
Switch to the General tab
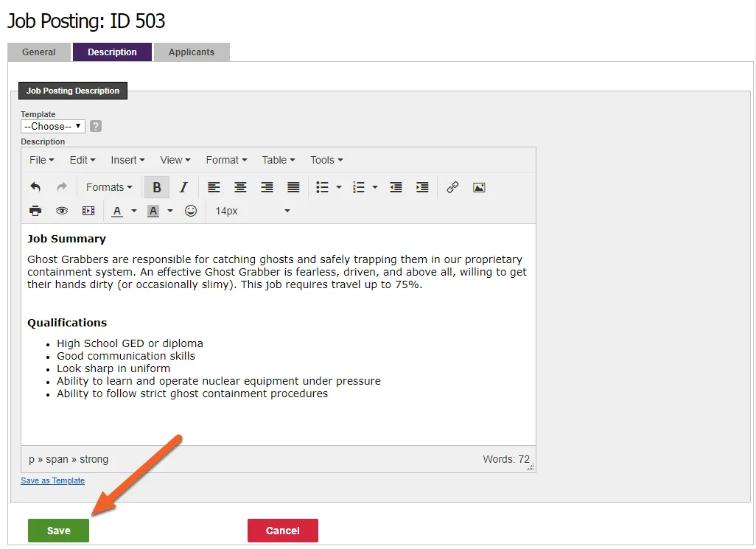pos(39,52)
